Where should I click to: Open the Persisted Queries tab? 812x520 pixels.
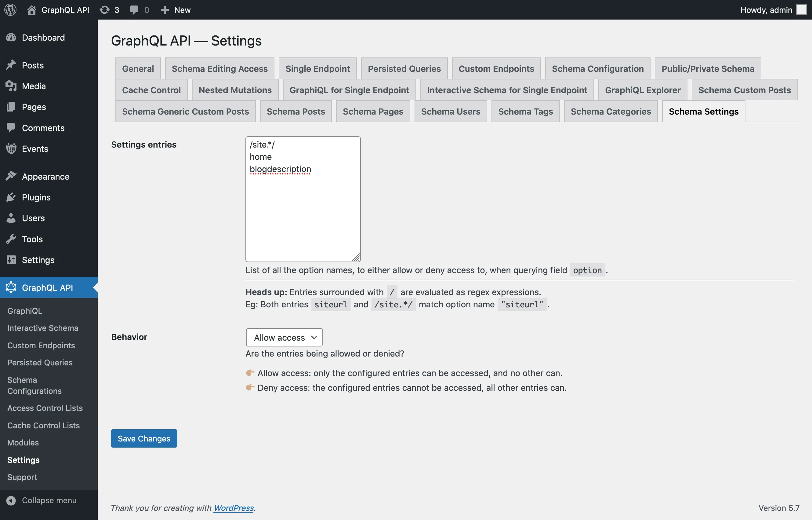click(404, 68)
